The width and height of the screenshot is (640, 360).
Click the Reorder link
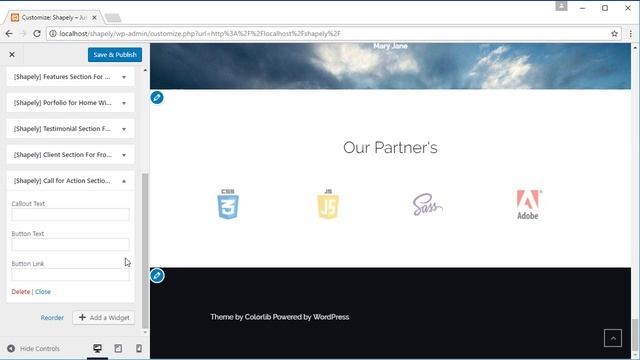click(x=52, y=318)
